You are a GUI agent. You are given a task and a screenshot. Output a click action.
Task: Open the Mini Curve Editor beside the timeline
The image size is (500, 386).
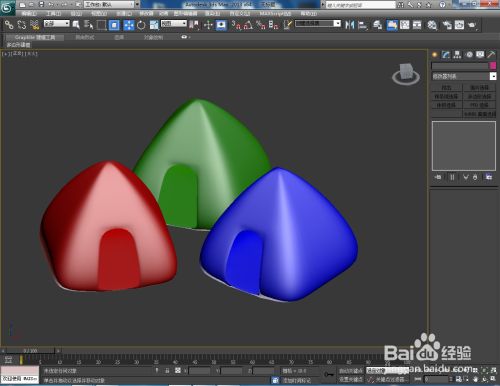coord(8,359)
